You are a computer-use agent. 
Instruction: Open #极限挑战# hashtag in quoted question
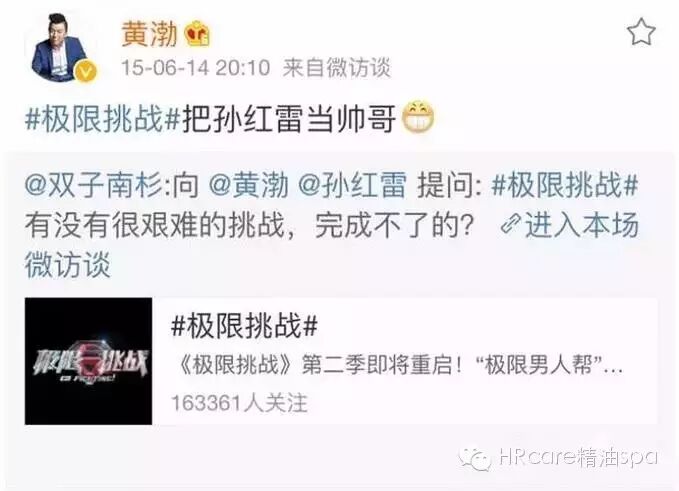[x=565, y=185]
